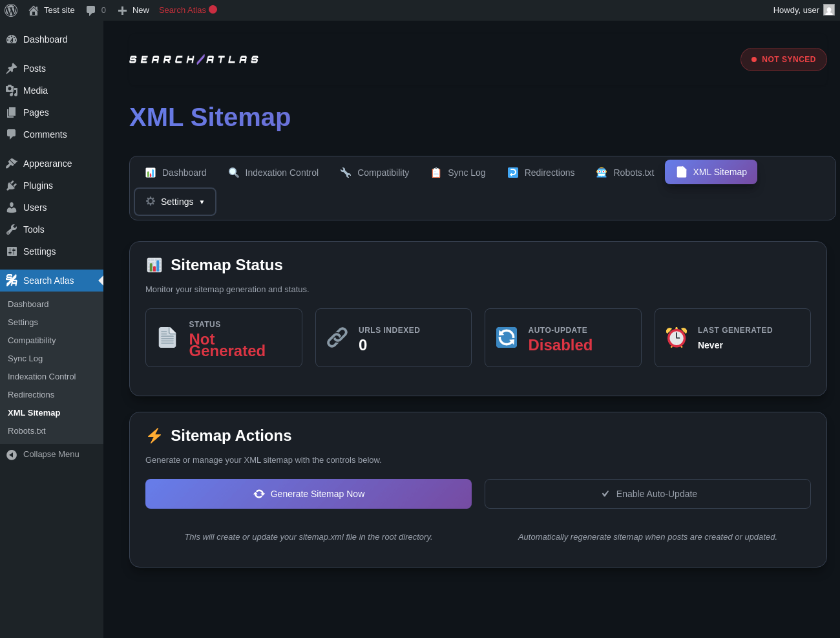
Task: Click the chain link icon in URLs Indexed card
Action: pyautogui.click(x=337, y=337)
